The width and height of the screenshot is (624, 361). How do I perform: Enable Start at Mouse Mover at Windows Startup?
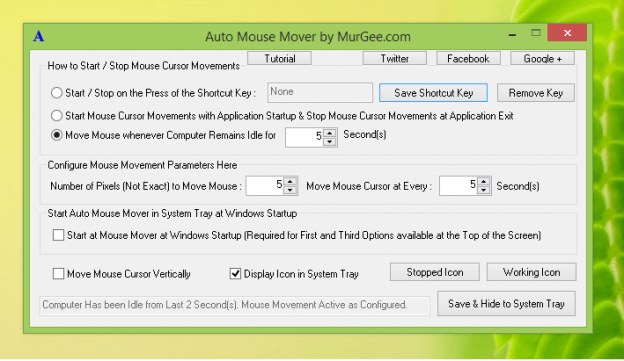click(x=58, y=235)
